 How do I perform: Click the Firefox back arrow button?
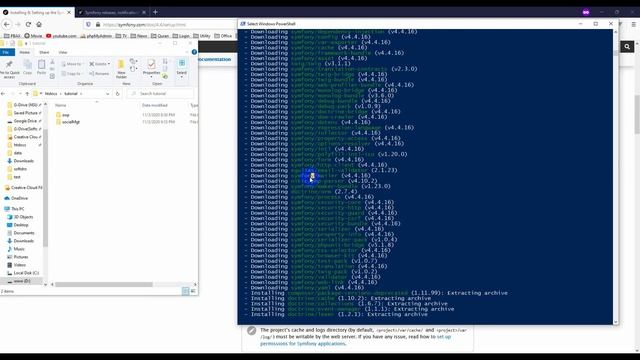tap(7, 24)
